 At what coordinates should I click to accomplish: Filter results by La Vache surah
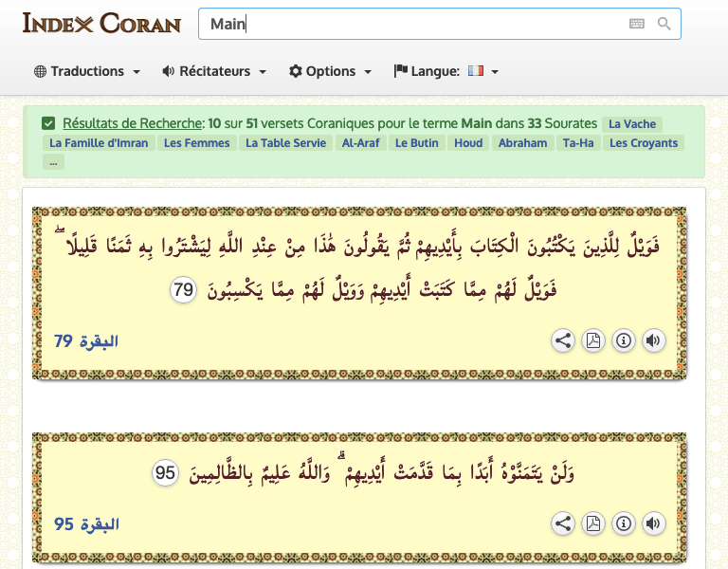pos(631,124)
